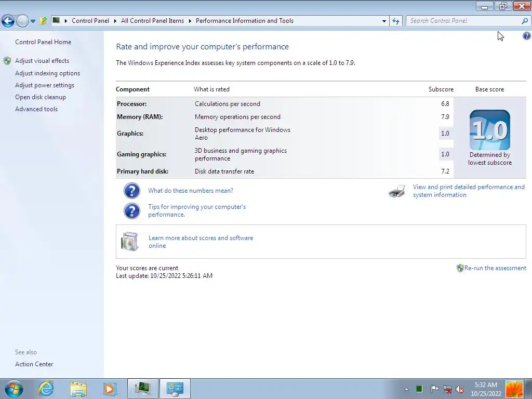Open the recent pages dropdown arrow
The image size is (532, 399).
33,21
